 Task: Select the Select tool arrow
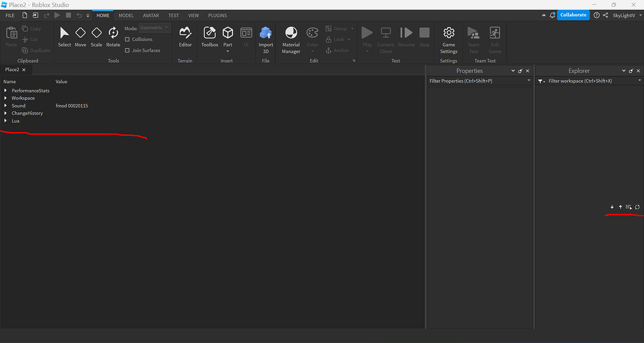[x=64, y=33]
